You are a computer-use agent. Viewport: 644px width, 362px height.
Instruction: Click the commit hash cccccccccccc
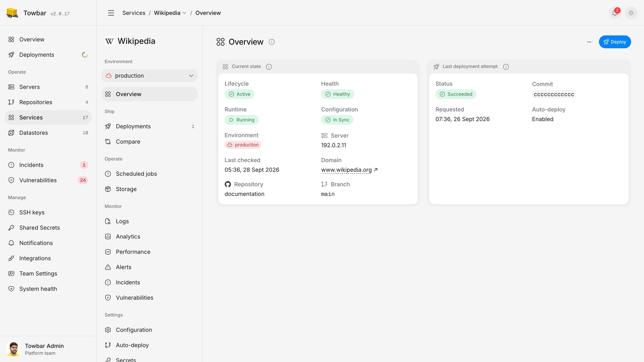(554, 95)
